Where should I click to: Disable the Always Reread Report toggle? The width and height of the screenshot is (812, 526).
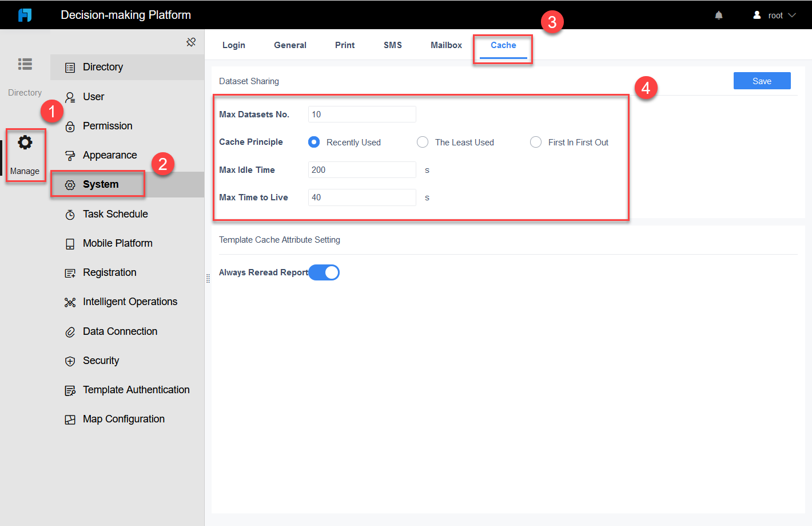point(324,272)
